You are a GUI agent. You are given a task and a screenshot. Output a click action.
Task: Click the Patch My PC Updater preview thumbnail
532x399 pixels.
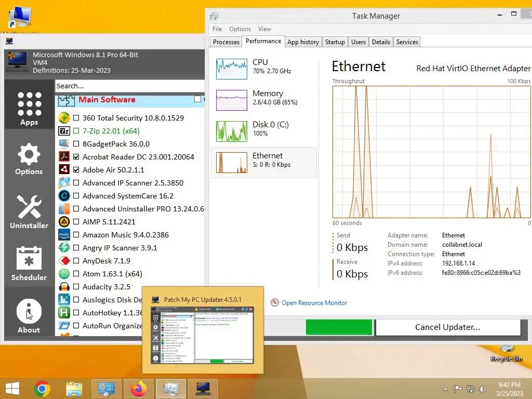pyautogui.click(x=203, y=335)
